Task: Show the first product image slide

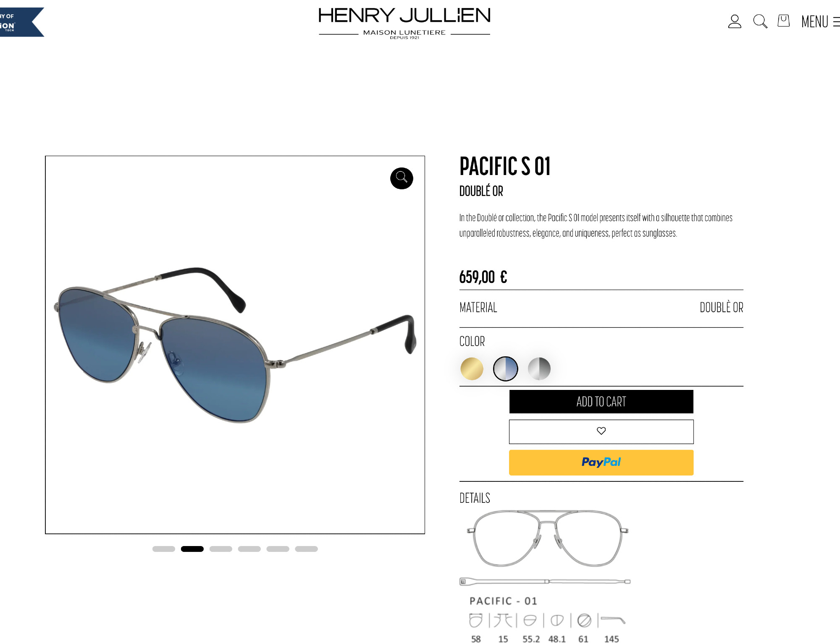Action: tap(164, 549)
